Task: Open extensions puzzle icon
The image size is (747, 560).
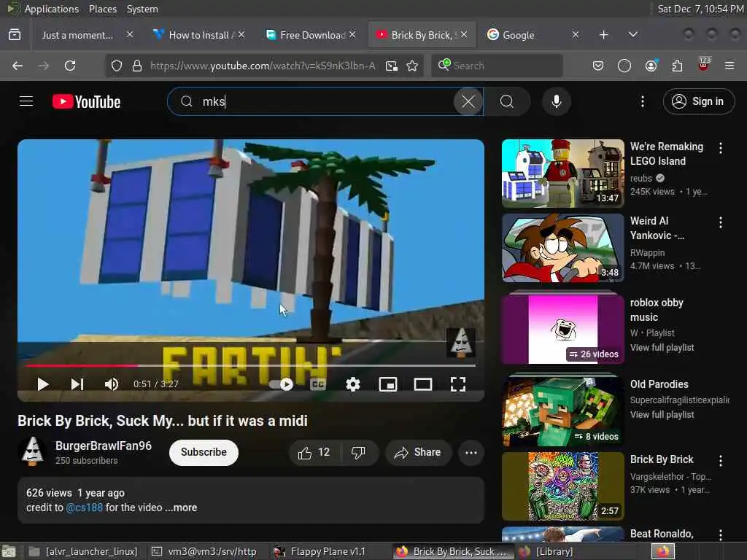Action: tap(677, 66)
